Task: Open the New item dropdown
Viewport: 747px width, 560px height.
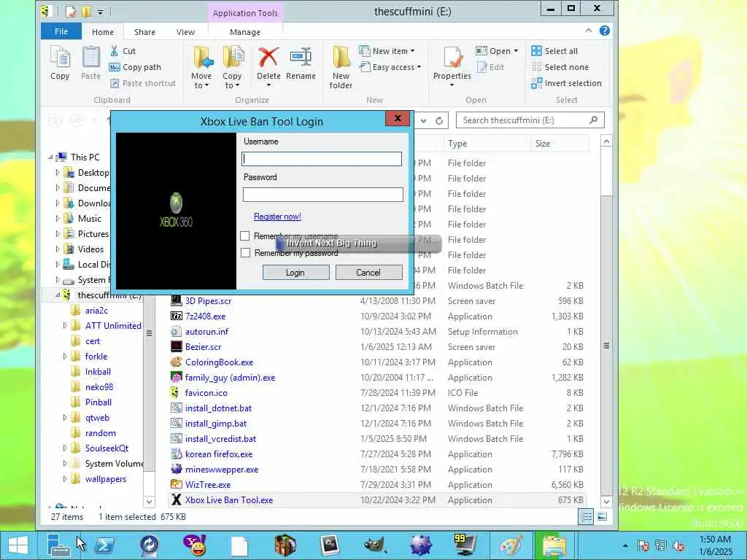Action: click(x=387, y=51)
